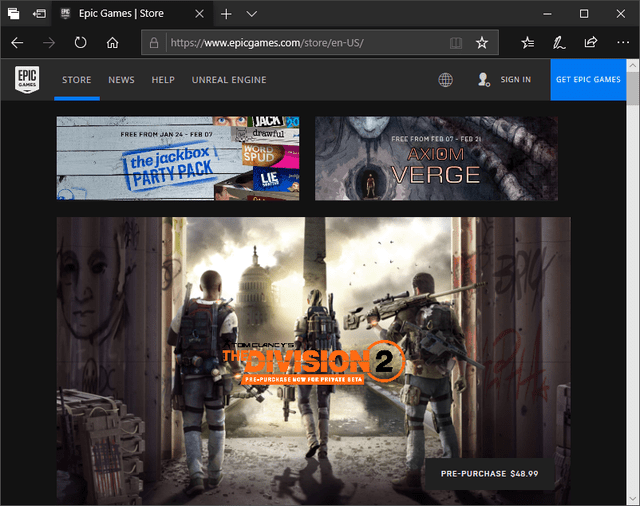Click the scrollbar up arrow
The height and width of the screenshot is (506, 640).
633,65
